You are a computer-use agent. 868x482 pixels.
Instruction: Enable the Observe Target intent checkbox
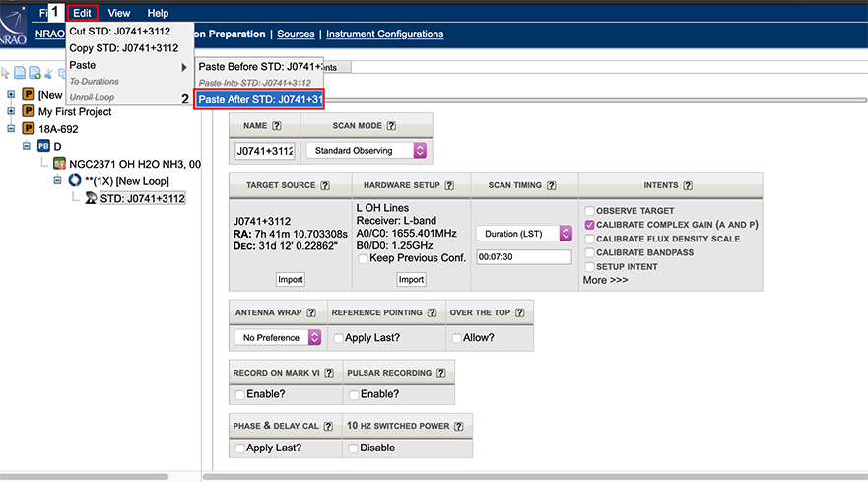pos(589,211)
